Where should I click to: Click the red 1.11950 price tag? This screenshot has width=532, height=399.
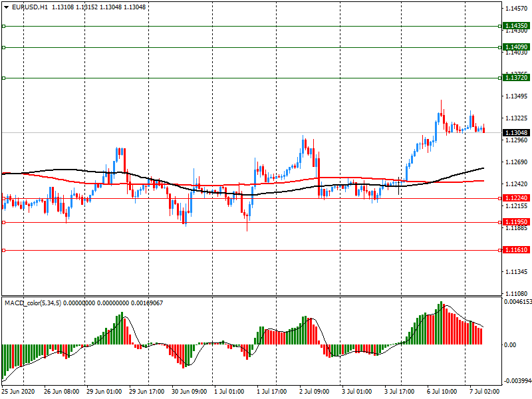(516, 222)
